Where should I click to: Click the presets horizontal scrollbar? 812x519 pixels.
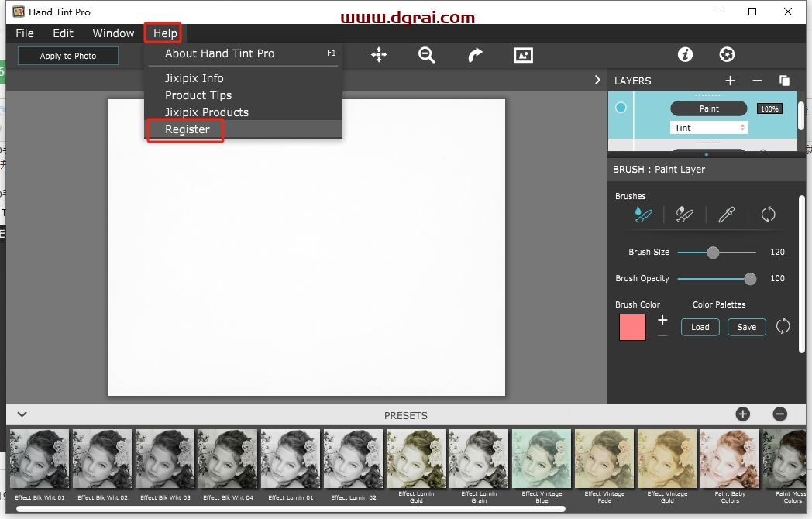pos(291,509)
